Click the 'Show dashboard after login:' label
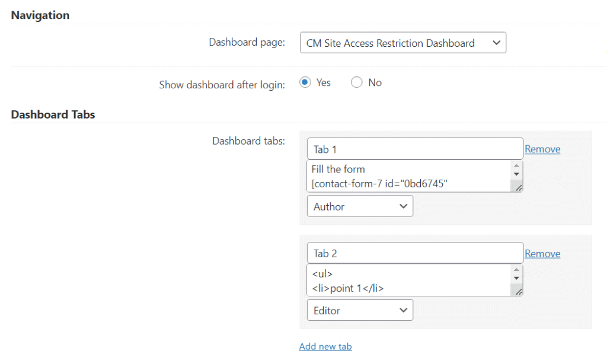The image size is (607, 364). coord(222,85)
